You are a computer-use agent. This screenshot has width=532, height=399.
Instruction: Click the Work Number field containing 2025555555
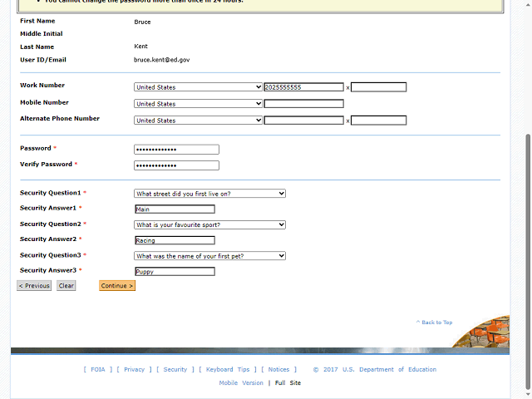[x=304, y=87]
